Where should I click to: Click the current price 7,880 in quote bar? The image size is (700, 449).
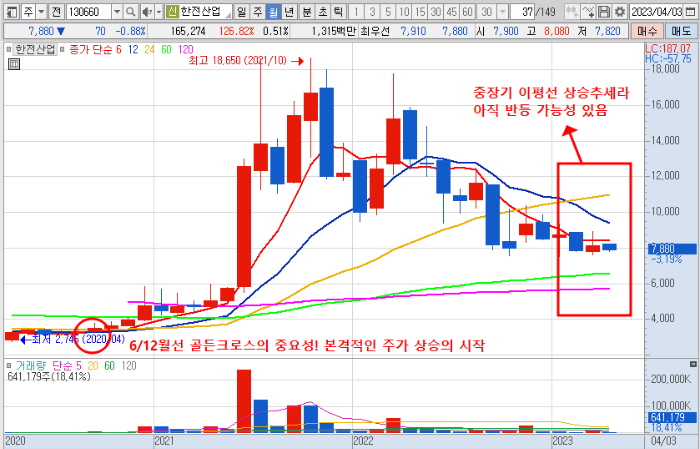click(x=41, y=31)
